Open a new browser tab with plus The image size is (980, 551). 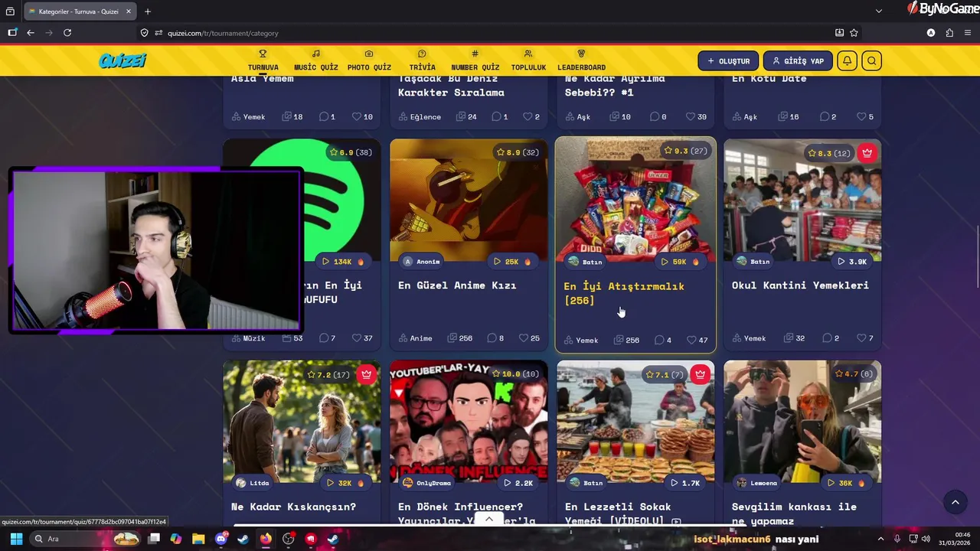148,11
